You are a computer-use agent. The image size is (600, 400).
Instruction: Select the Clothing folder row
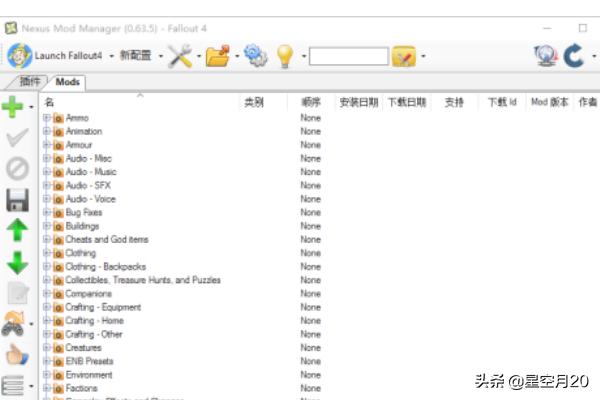click(81, 253)
